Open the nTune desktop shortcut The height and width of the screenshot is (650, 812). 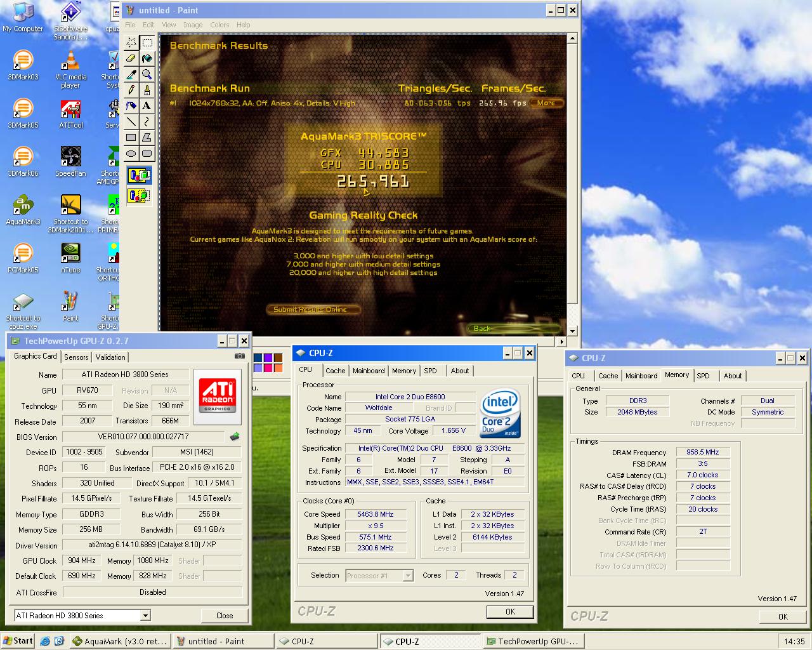click(x=70, y=258)
